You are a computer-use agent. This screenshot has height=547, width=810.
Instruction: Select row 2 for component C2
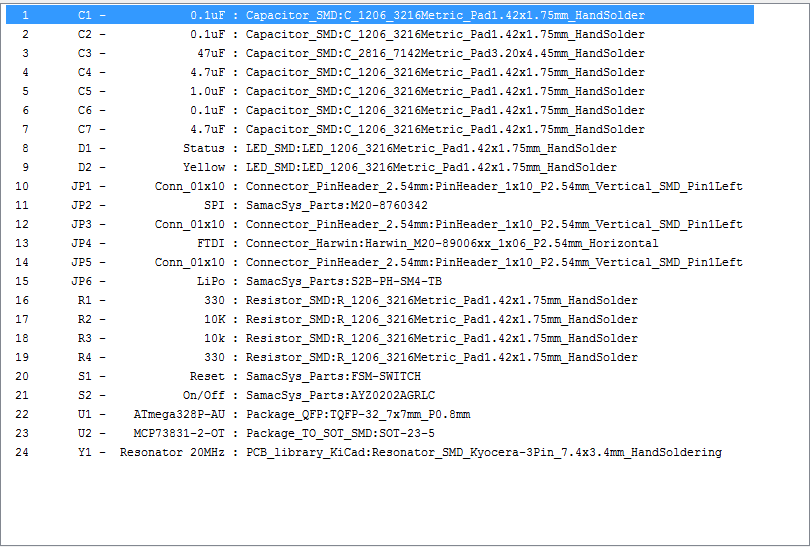380,34
